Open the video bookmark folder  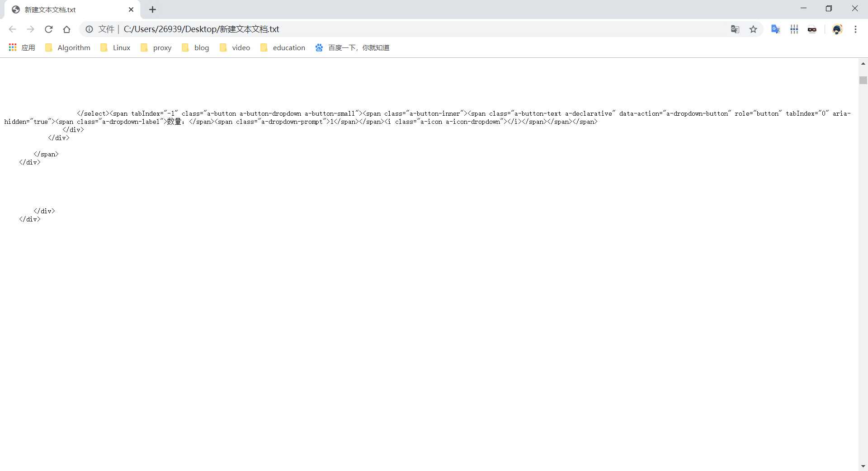235,47
